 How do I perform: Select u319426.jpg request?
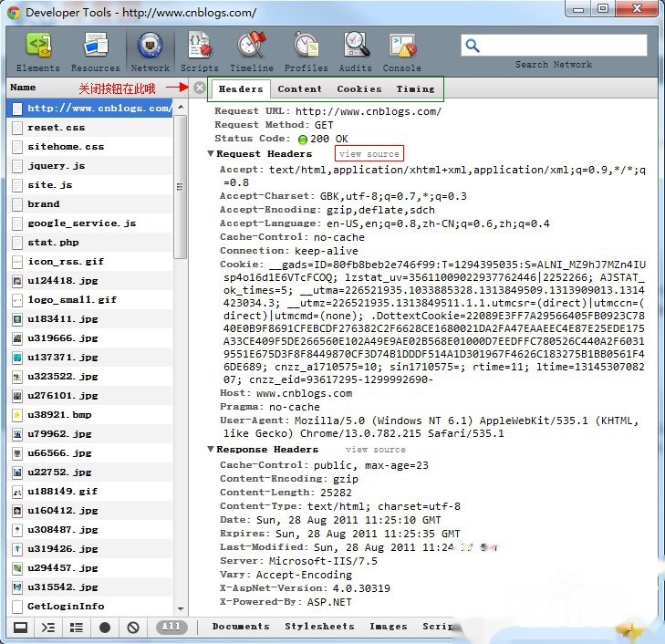[90, 548]
